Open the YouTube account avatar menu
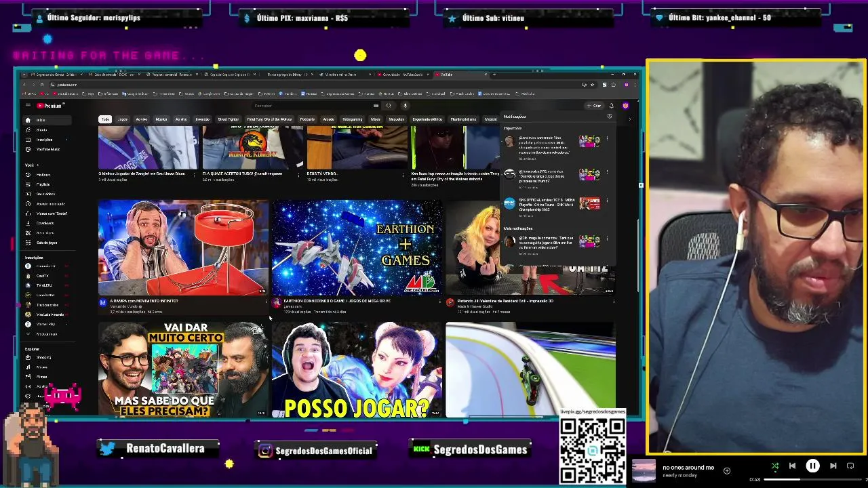868x488 pixels. [625, 106]
